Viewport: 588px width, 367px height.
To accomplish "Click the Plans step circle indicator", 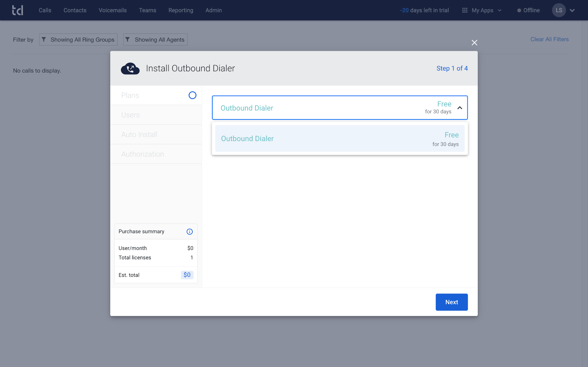I will 192,95.
